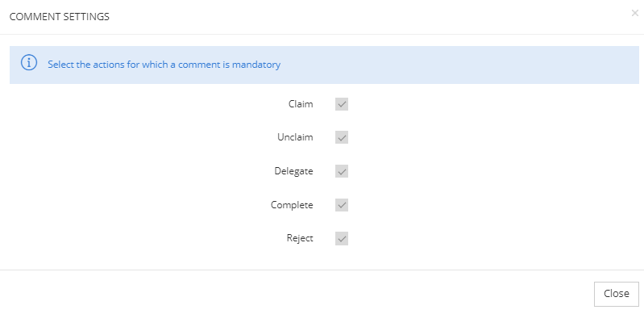Disable mandatory comment for Complete

342,205
